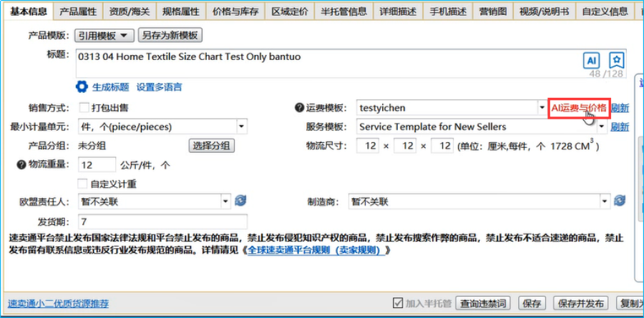This screenshot has width=644, height=318.
Task: Click refresh icon beside 欧盟责任人 dropdown
Action: pyautogui.click(x=240, y=201)
